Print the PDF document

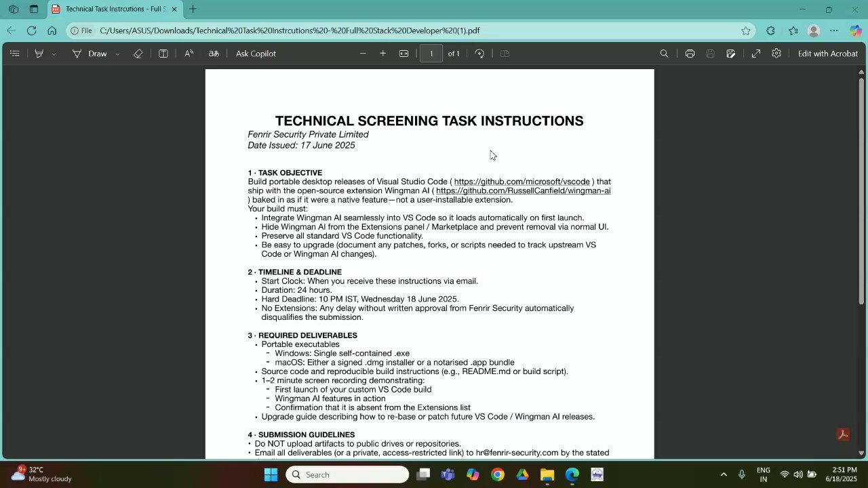[690, 54]
